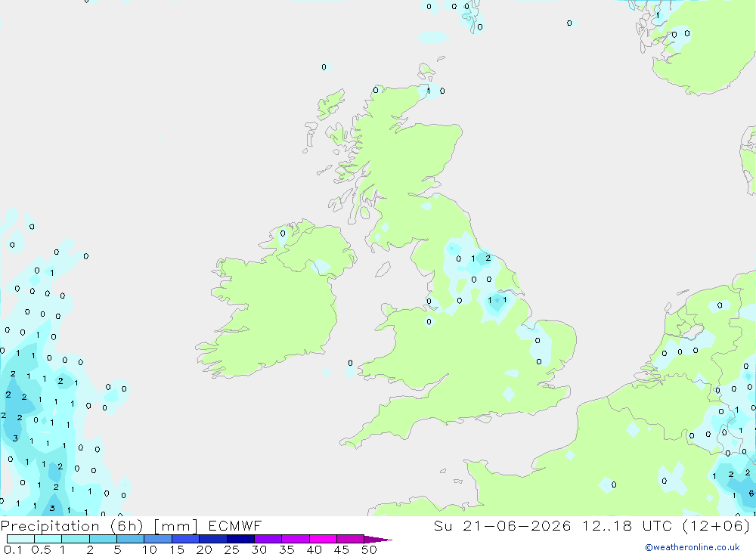
Task: Click the legend label '50'
Action: tap(369, 549)
